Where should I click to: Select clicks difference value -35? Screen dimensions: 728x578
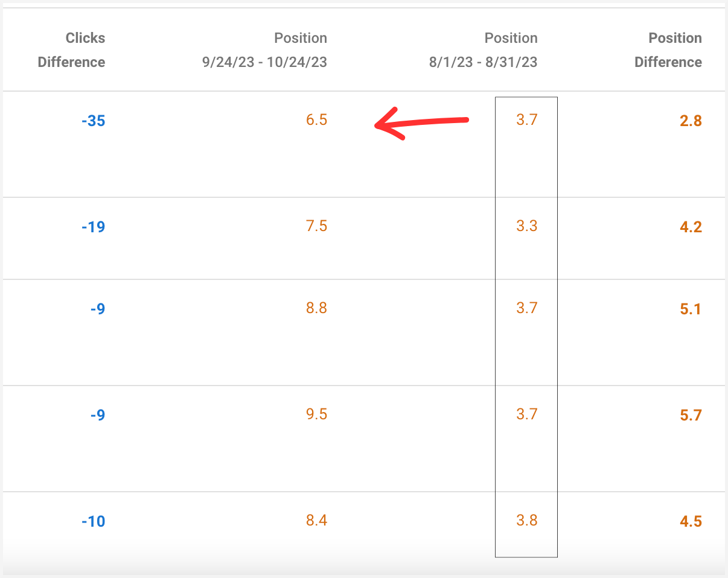click(x=93, y=121)
